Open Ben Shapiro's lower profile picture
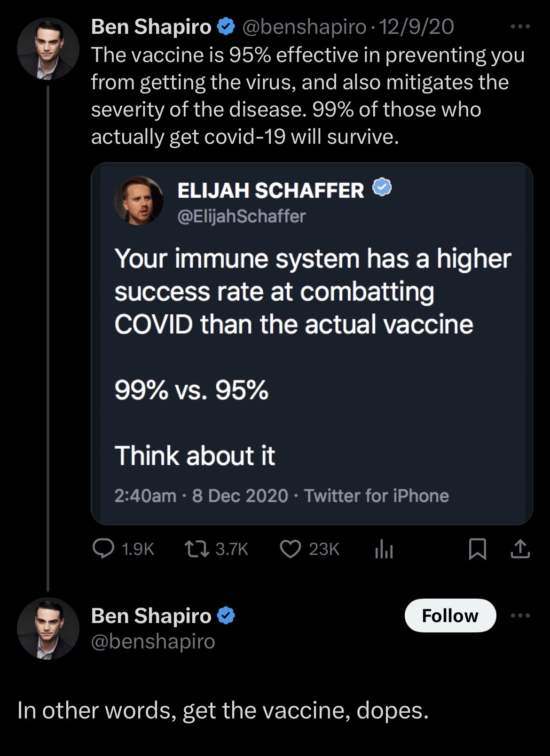This screenshot has height=756, width=550. 48,628
